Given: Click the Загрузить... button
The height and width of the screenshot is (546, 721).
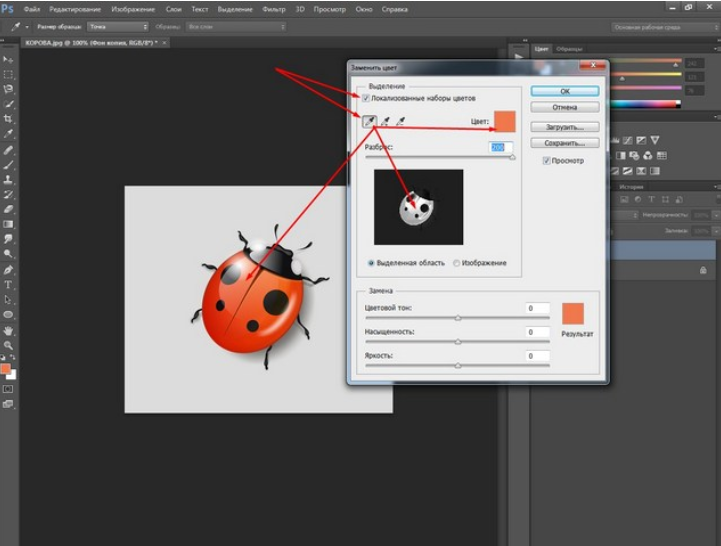Looking at the screenshot, I should pos(565,127).
